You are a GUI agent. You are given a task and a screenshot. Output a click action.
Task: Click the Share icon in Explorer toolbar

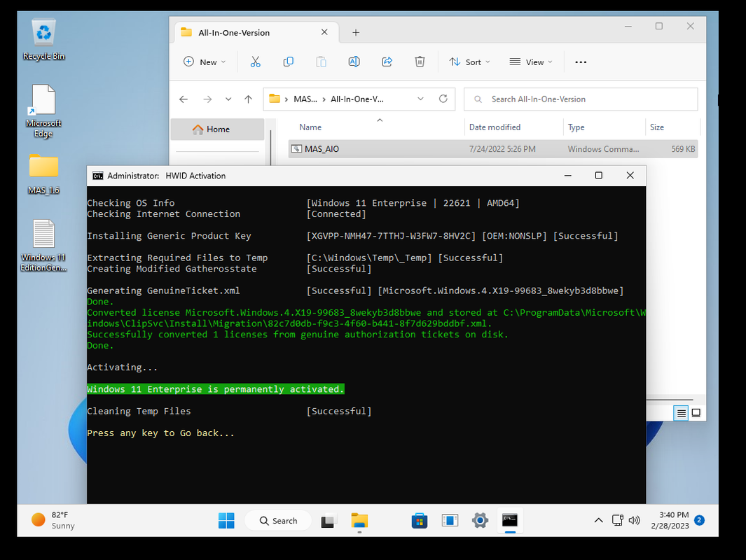[387, 62]
